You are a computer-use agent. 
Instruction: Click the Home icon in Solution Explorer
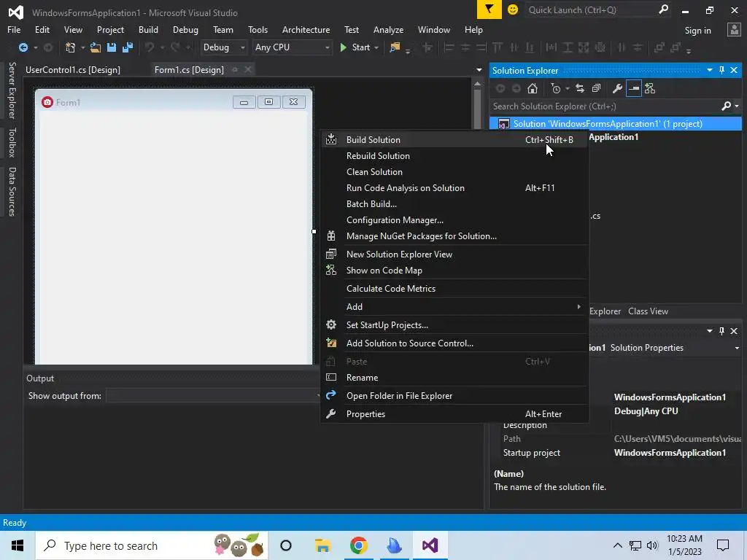(x=533, y=88)
